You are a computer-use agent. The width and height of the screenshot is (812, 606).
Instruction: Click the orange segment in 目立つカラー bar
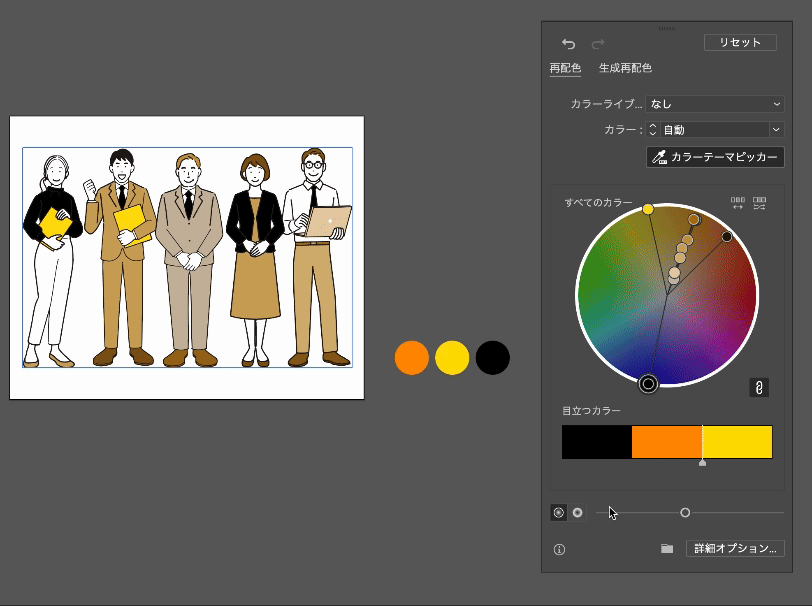(666, 442)
